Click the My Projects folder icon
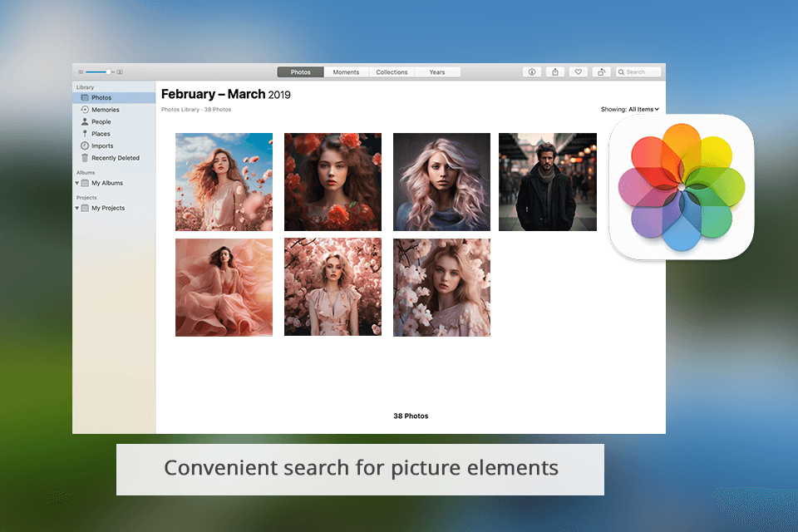Viewport: 798px width, 532px height. pos(85,208)
